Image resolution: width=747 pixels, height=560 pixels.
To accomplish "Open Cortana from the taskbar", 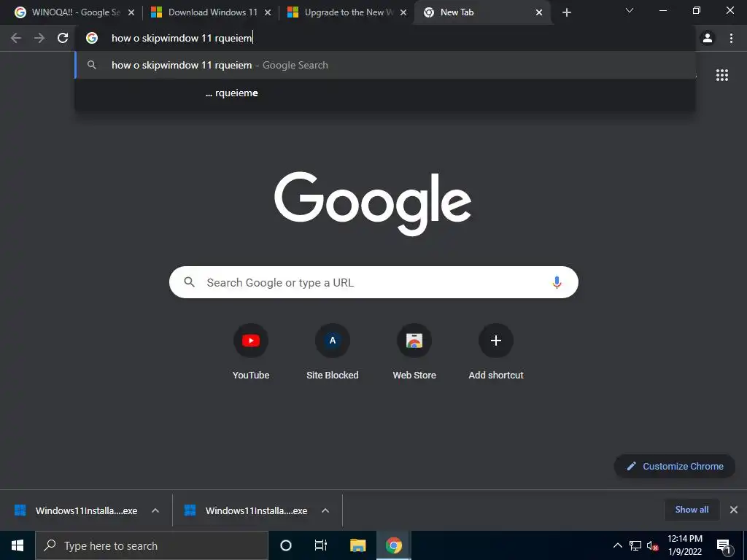I will (286, 545).
